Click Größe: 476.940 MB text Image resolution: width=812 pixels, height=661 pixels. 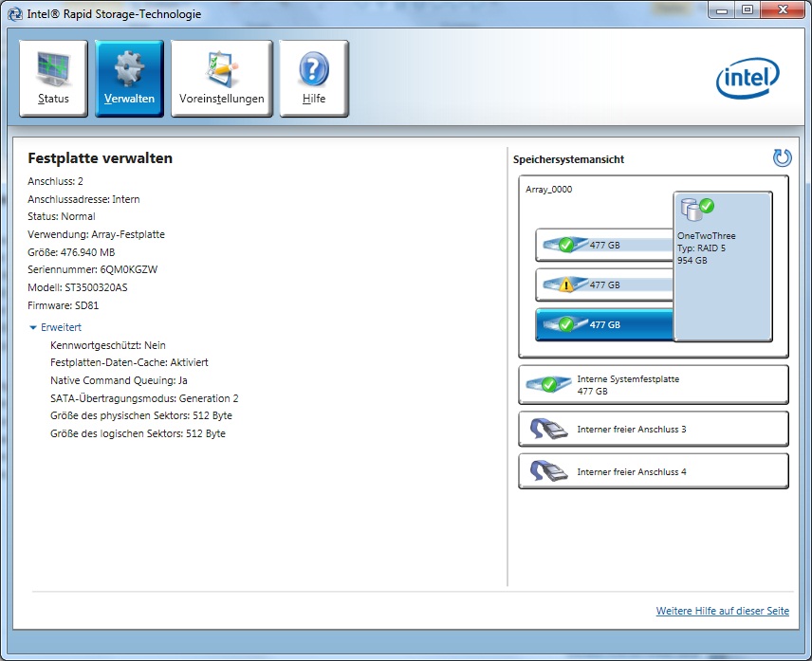point(71,252)
